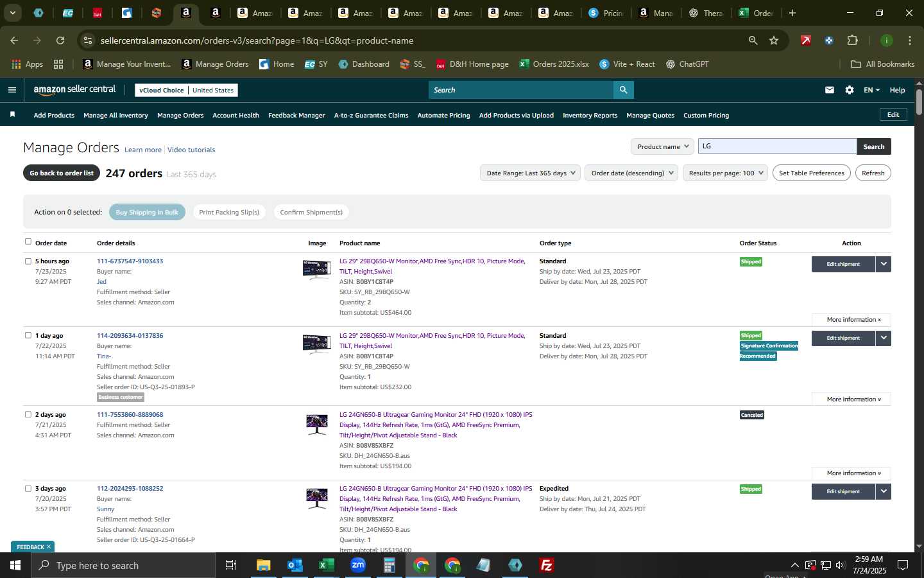Screen dimensions: 924x578
Task: Open the Orders 2025.xlsx bookmark
Action: pyautogui.click(x=554, y=64)
